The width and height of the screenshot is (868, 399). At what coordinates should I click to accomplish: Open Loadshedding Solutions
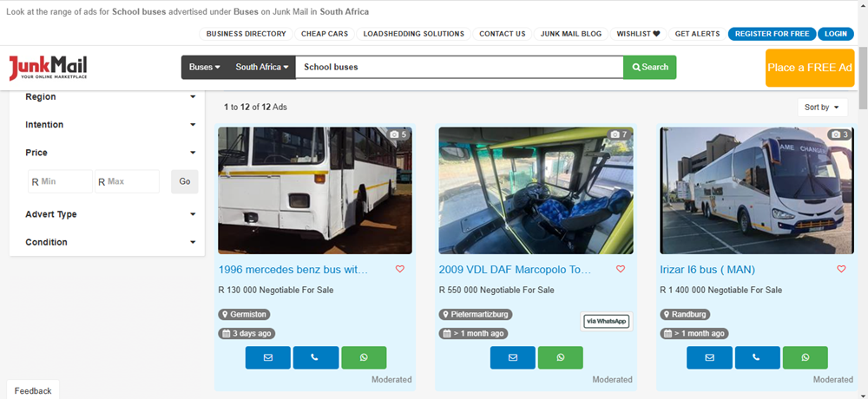[x=413, y=34]
